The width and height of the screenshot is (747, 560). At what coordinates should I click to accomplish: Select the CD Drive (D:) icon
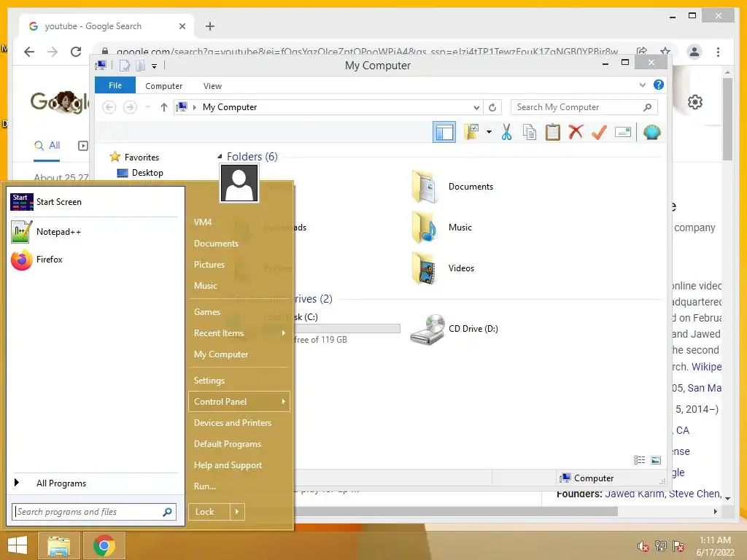(x=427, y=329)
